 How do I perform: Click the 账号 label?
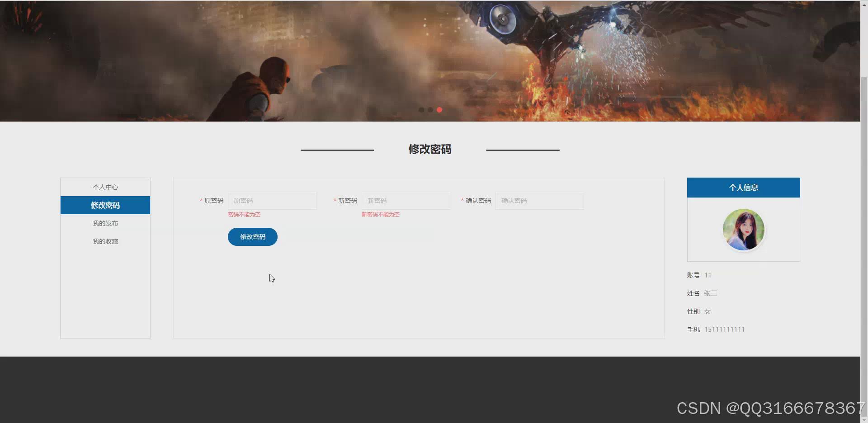pyautogui.click(x=693, y=275)
